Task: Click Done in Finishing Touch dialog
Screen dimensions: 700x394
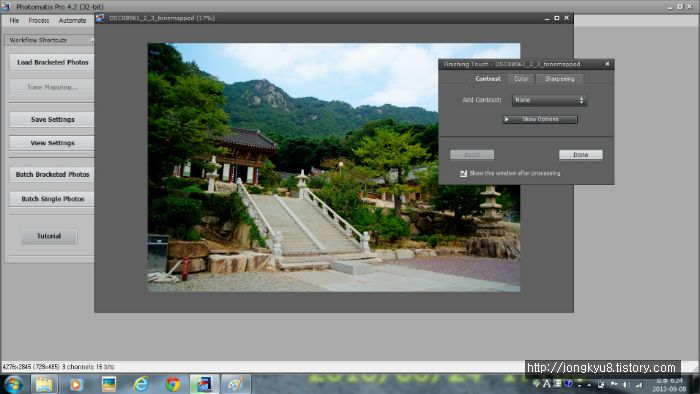Action: [580, 154]
